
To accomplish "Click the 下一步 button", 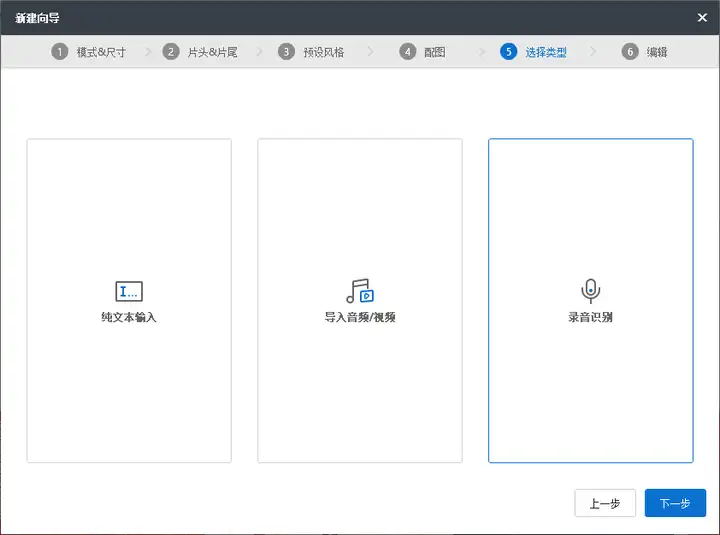I will [675, 503].
